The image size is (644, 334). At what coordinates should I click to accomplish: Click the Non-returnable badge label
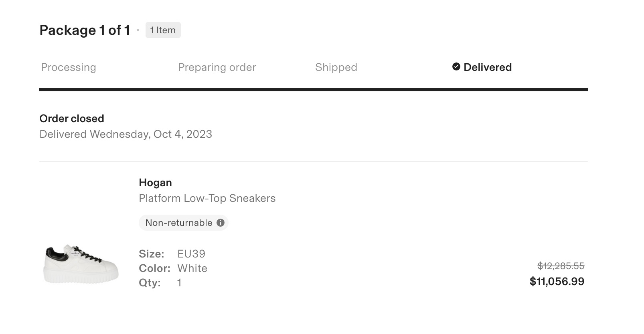(178, 223)
